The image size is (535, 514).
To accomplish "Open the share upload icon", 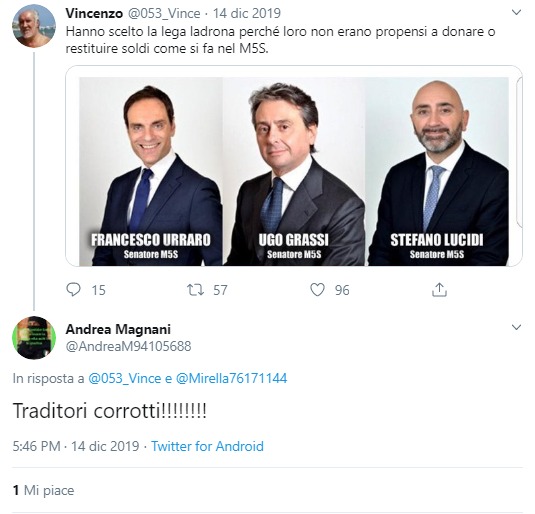I will [x=439, y=290].
